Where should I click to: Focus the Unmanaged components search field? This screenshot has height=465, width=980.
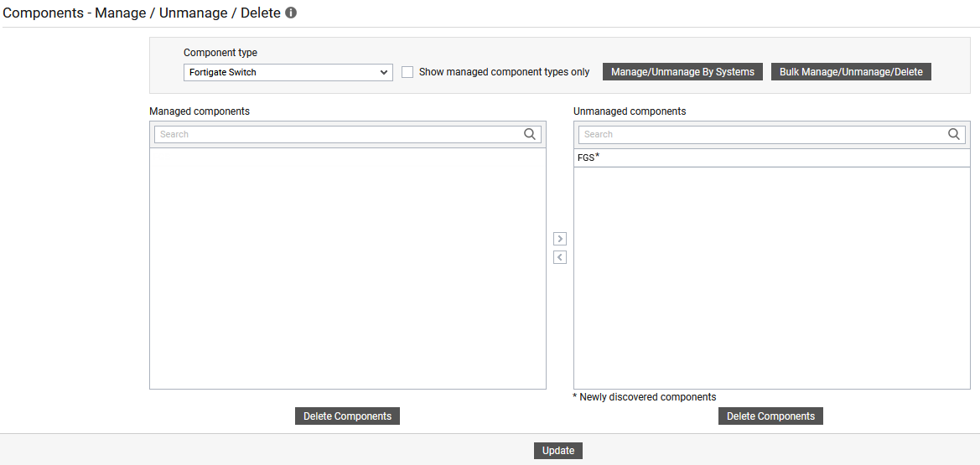[772, 134]
